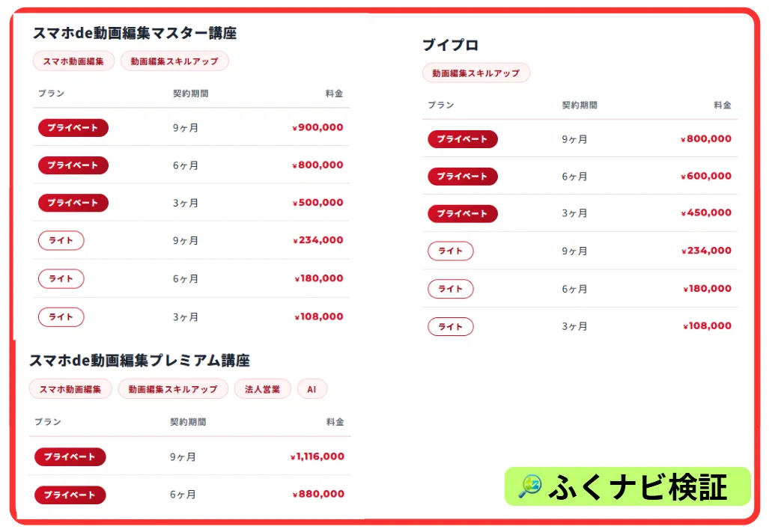
Task: Click the ¥234,000 price in ブイプロ
Action: pyautogui.click(x=706, y=251)
